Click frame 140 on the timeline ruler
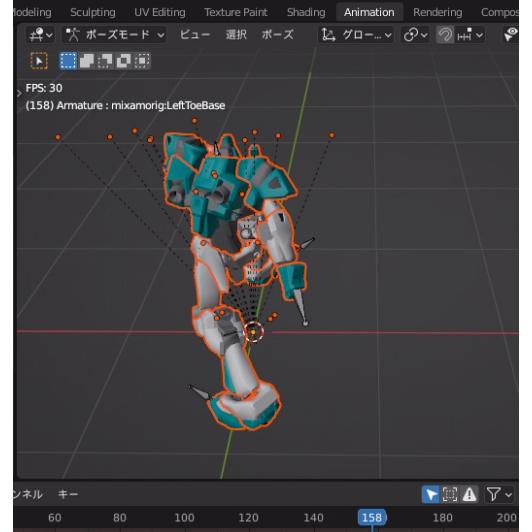The image size is (532, 532). (x=313, y=517)
